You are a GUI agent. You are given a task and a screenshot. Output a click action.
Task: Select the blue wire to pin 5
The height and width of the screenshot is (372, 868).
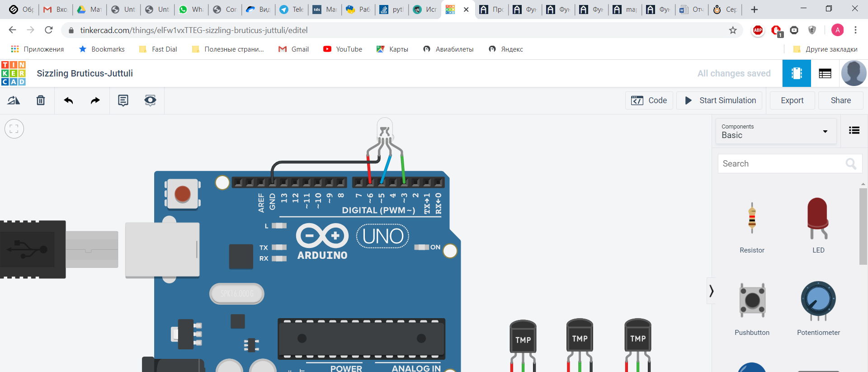point(386,169)
